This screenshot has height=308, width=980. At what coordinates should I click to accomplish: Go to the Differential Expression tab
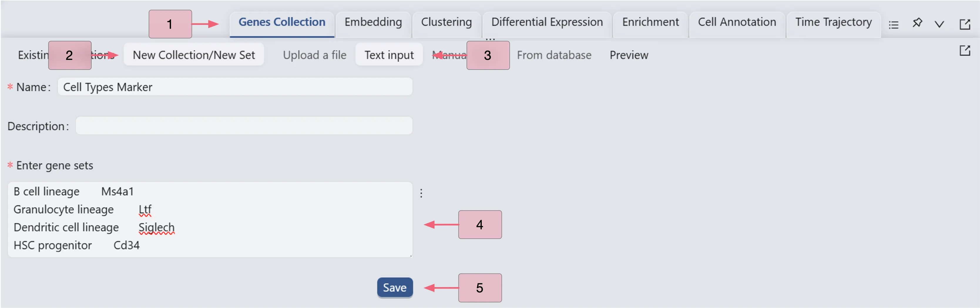pyautogui.click(x=547, y=22)
